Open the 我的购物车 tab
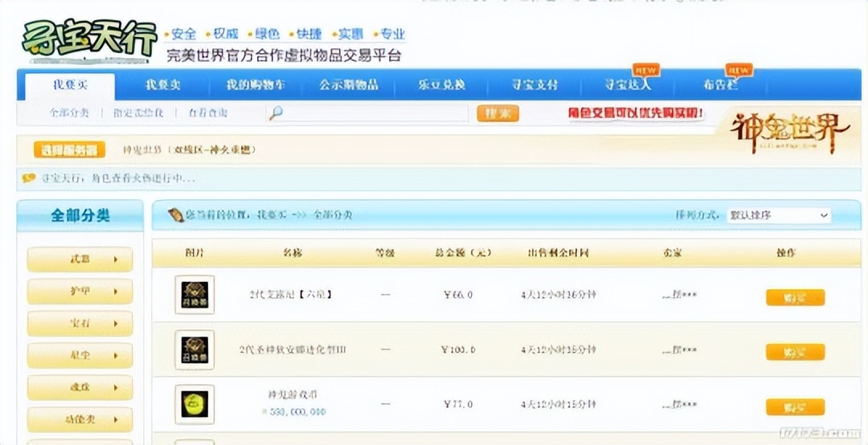868x445 pixels. (x=256, y=85)
